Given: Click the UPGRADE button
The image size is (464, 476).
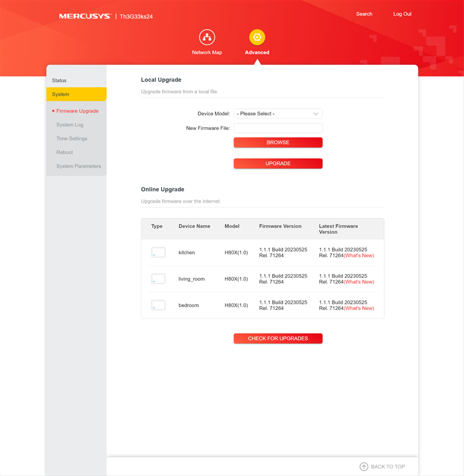Looking at the screenshot, I should pyautogui.click(x=278, y=163).
